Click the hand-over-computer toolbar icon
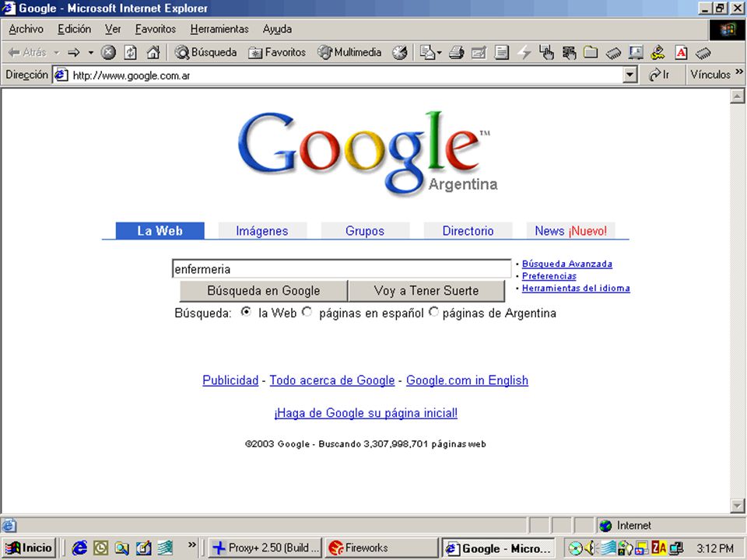 [546, 52]
